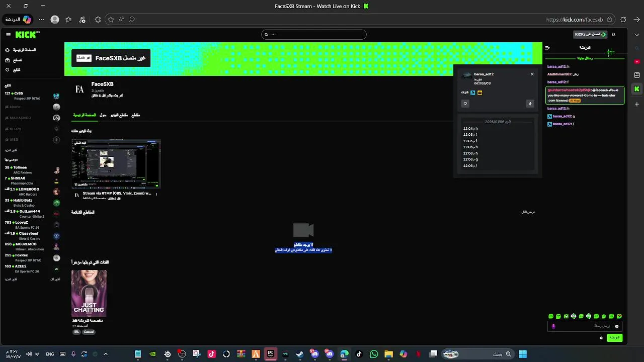Expand show more under following list
Image resolution: width=644 pixels, height=362 pixels.
tap(11, 150)
